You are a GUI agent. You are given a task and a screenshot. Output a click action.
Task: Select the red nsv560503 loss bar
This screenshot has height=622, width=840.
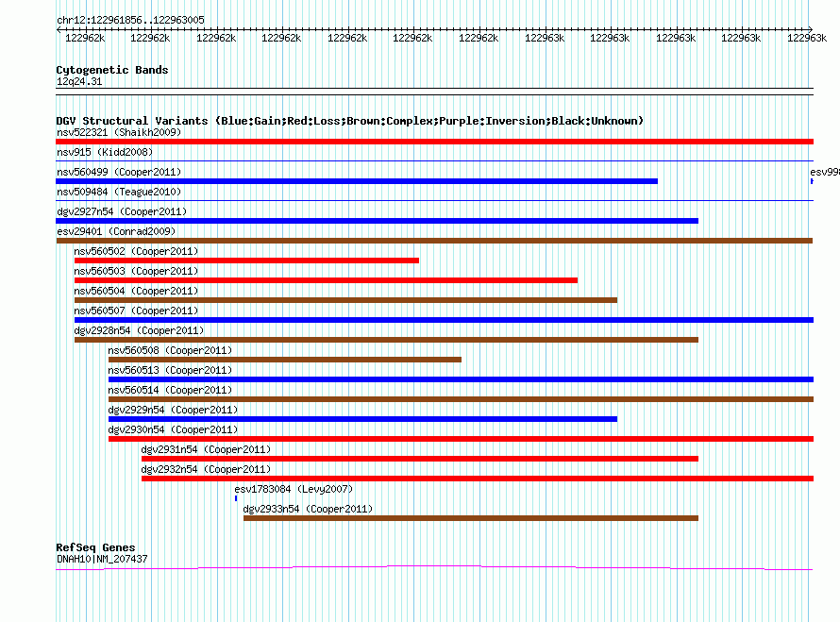[x=326, y=280]
